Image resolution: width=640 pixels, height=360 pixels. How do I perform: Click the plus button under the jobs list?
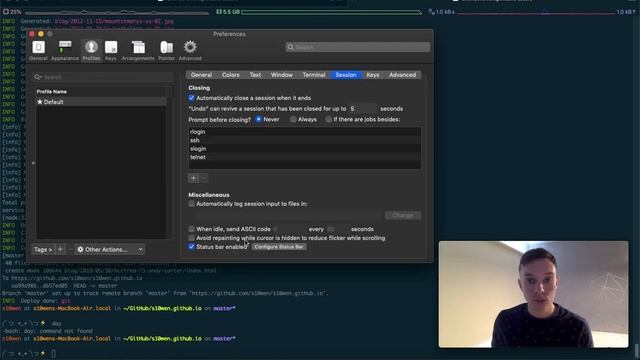click(193, 178)
